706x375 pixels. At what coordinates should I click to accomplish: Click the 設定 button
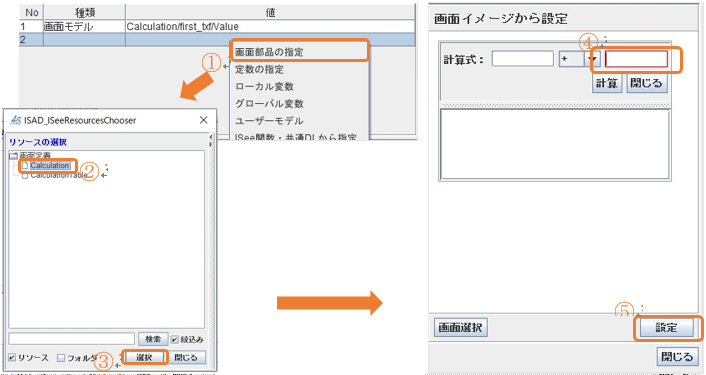pos(667,327)
